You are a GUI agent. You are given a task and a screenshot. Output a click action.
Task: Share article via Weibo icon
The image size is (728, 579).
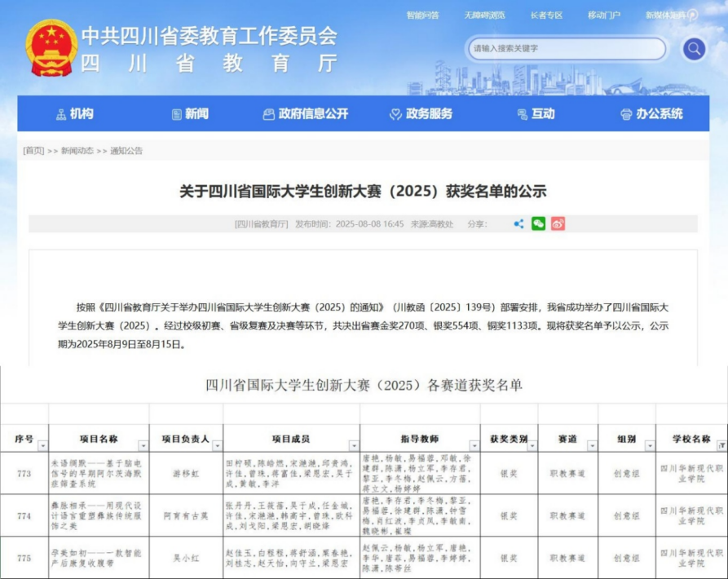point(558,223)
